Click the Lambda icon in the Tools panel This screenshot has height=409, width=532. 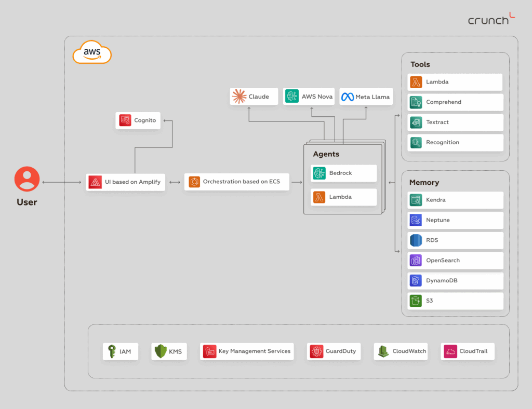tap(416, 82)
